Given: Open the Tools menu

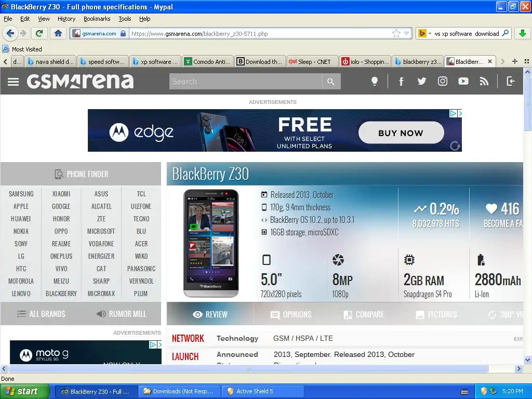Looking at the screenshot, I should click(125, 19).
